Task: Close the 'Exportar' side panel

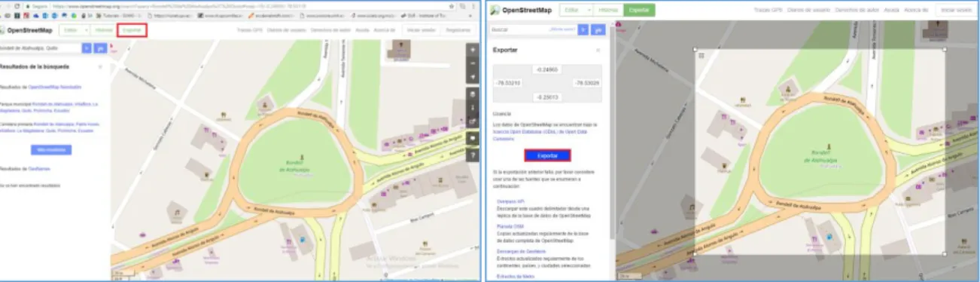Action: pos(598,50)
